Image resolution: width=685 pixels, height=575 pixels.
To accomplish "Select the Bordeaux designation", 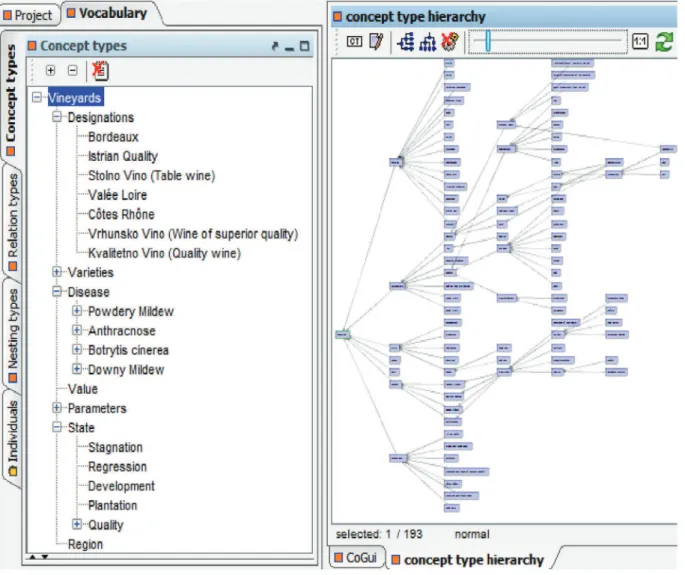I will click(x=113, y=137).
